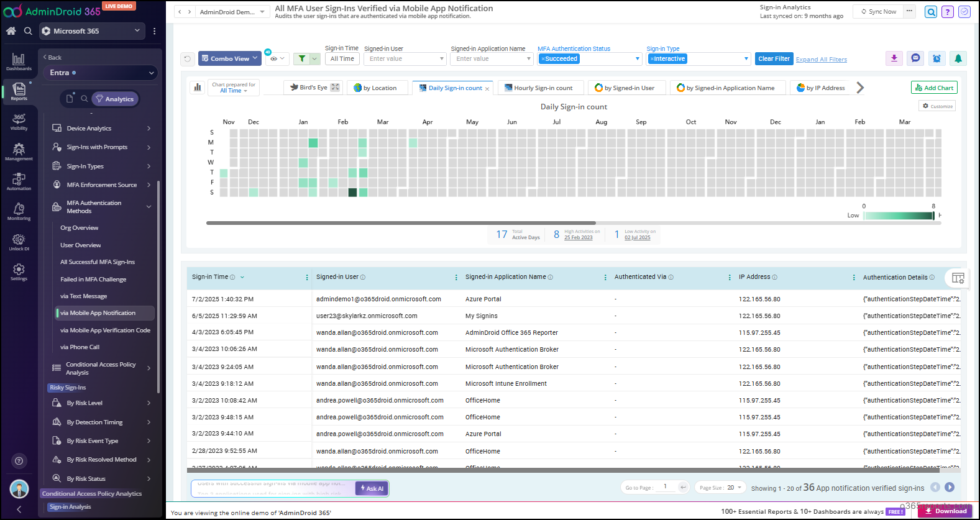980x520 pixels.
Task: Click the chart horizontal scrollbar
Action: [401, 223]
